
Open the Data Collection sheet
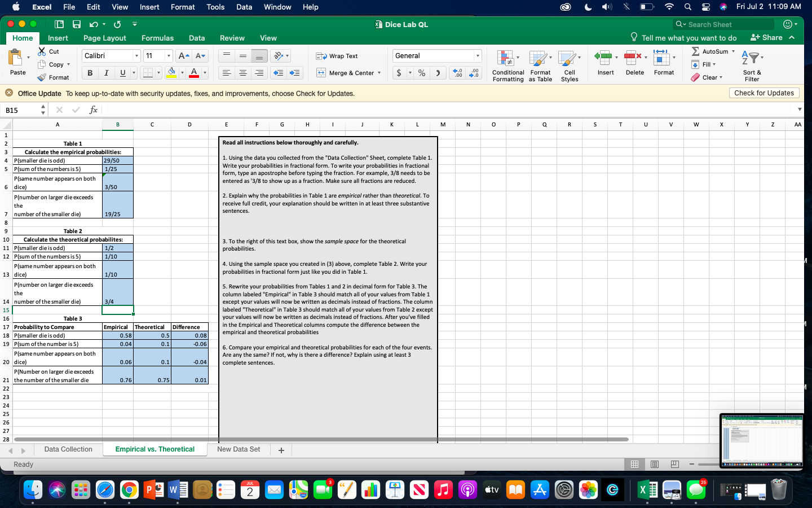(68, 449)
